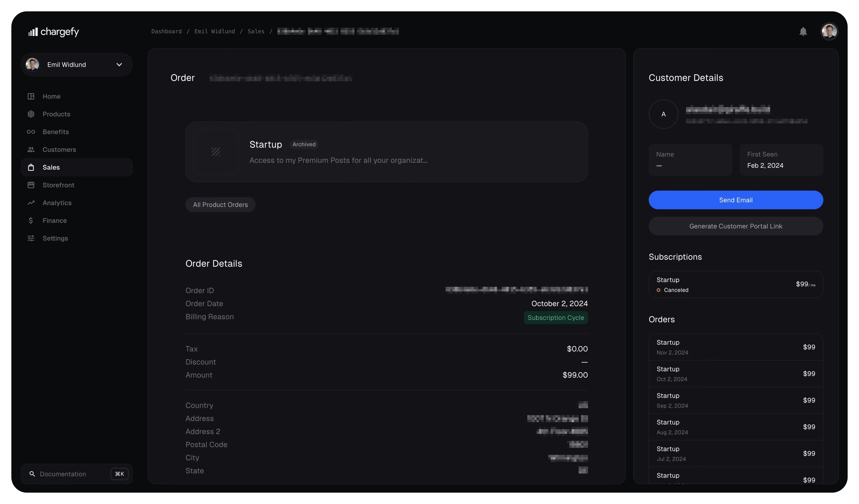Open the Home sidebar icon
Viewport: 859px width, 504px height.
tap(31, 96)
